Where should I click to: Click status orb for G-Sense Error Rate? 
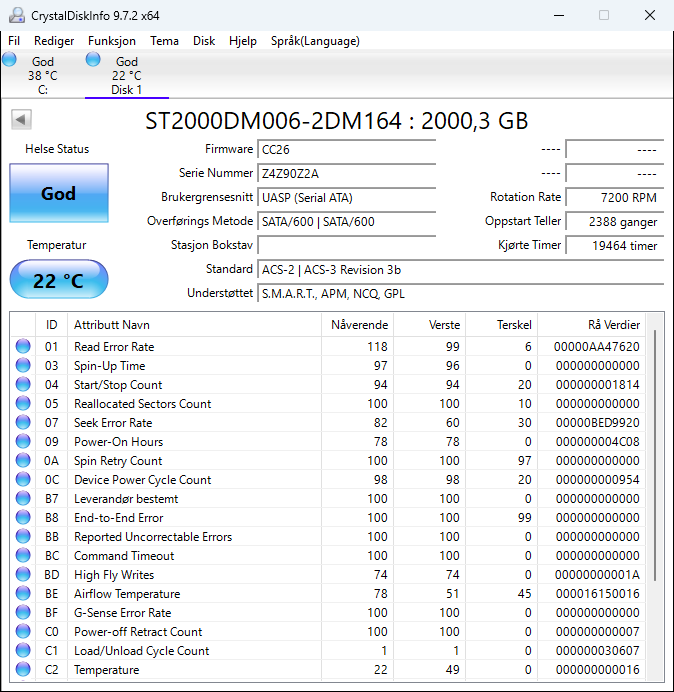[23, 612]
